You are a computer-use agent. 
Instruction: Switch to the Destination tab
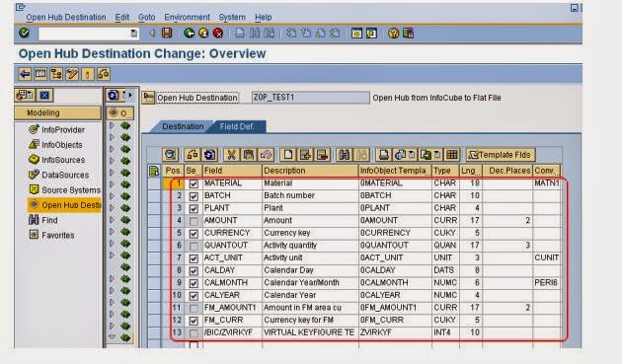pos(183,126)
